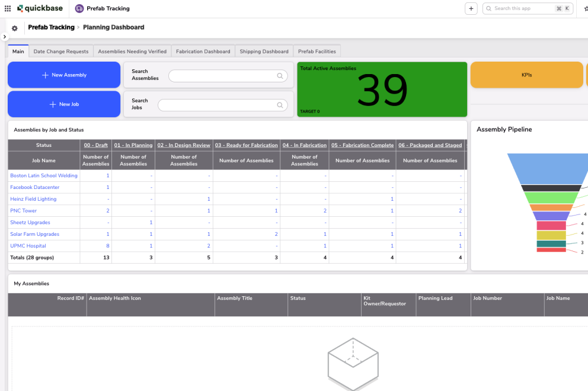Select the Main tab

point(18,51)
